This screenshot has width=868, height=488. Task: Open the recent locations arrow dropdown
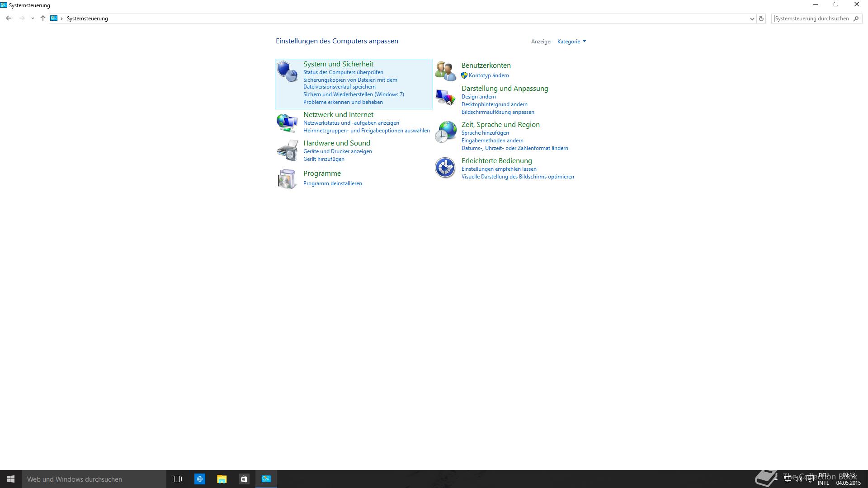[33, 19]
